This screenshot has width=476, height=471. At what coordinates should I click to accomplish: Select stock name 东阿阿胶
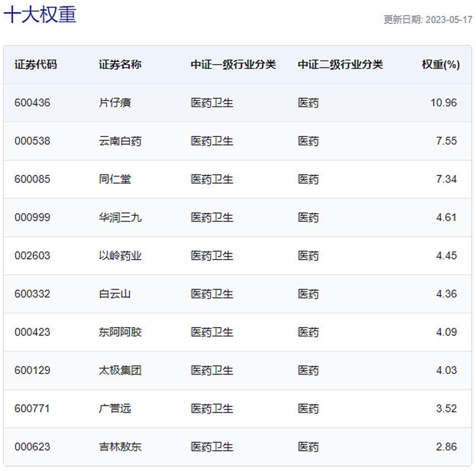click(120, 332)
